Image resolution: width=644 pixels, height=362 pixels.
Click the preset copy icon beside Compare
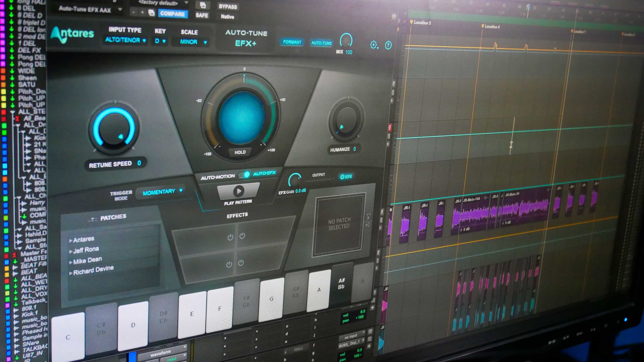151,12
